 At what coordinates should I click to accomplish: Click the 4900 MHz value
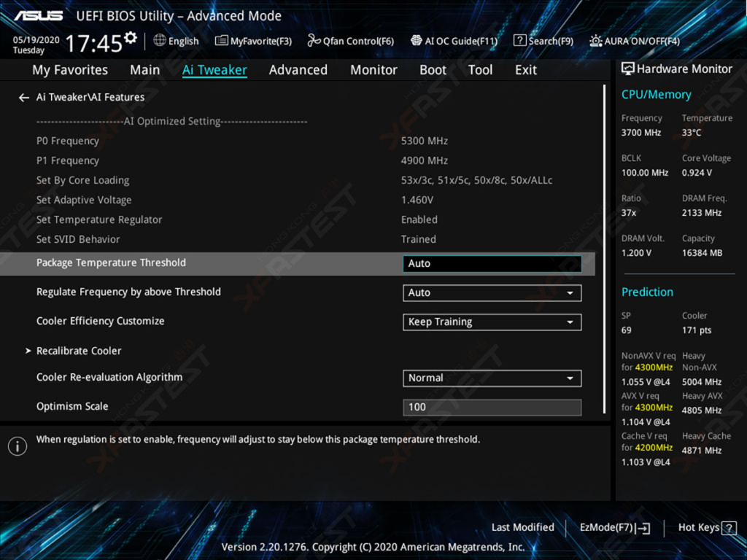point(425,161)
